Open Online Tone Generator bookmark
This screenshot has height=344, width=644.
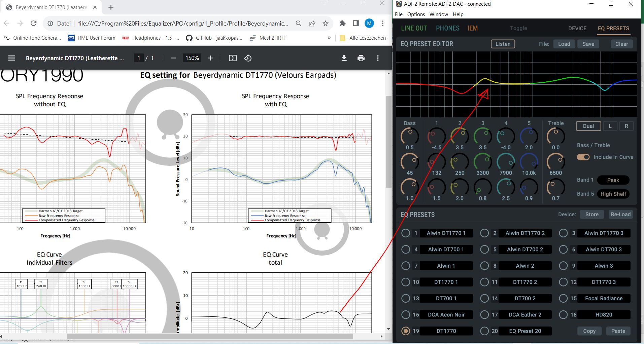click(x=32, y=38)
